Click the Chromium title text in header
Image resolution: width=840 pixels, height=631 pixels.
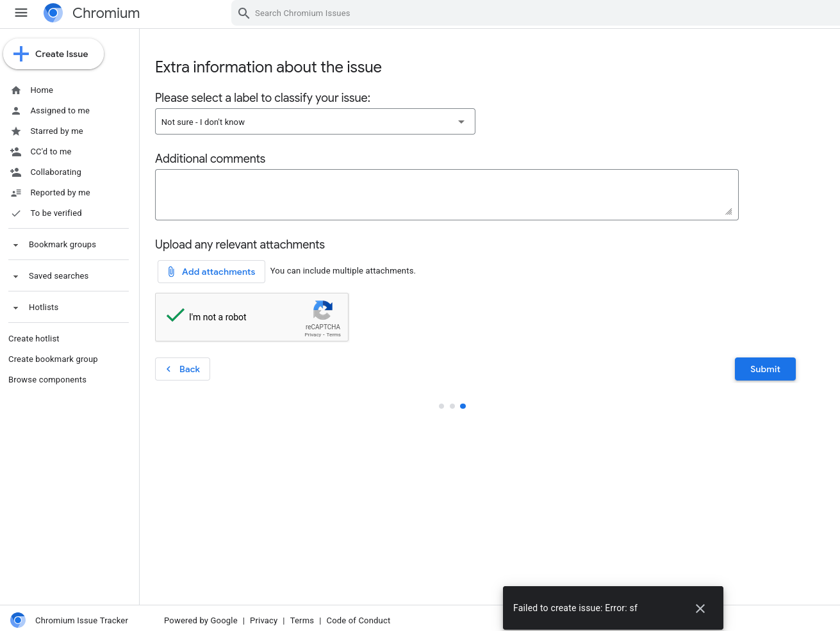tap(106, 13)
